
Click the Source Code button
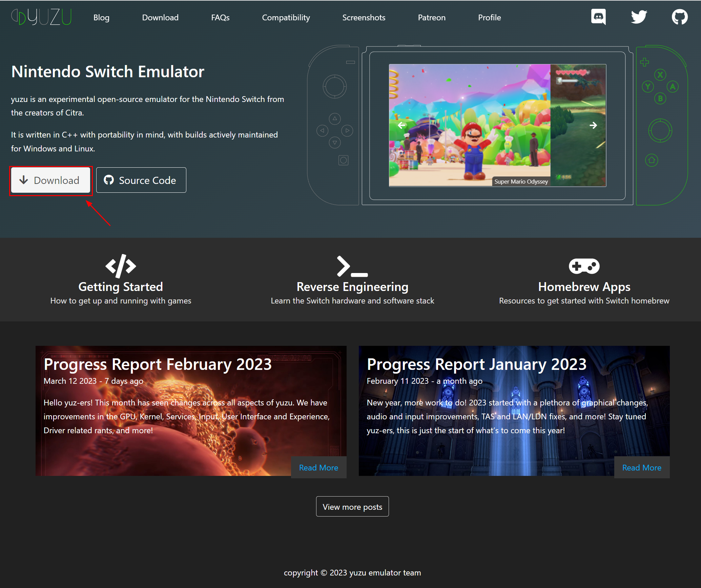click(x=141, y=180)
